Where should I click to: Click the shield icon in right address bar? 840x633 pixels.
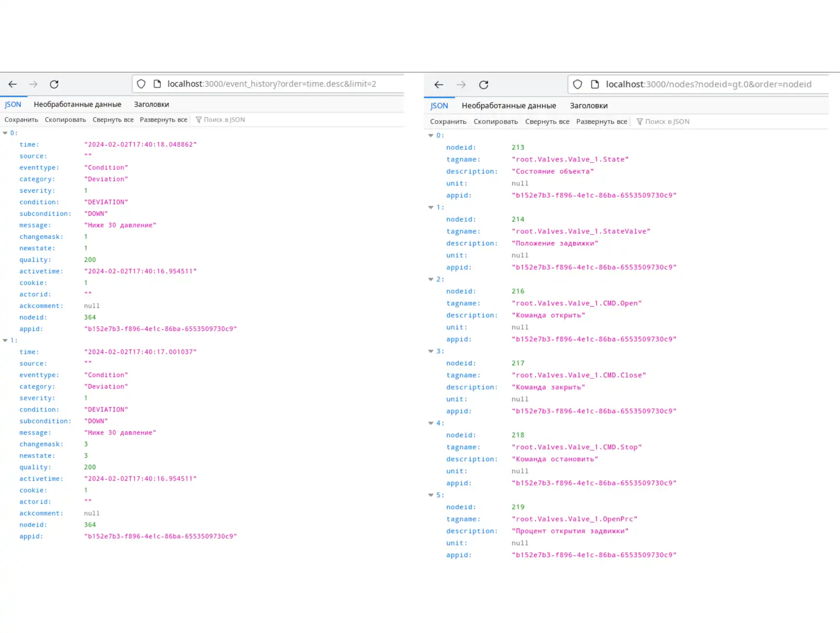(578, 84)
